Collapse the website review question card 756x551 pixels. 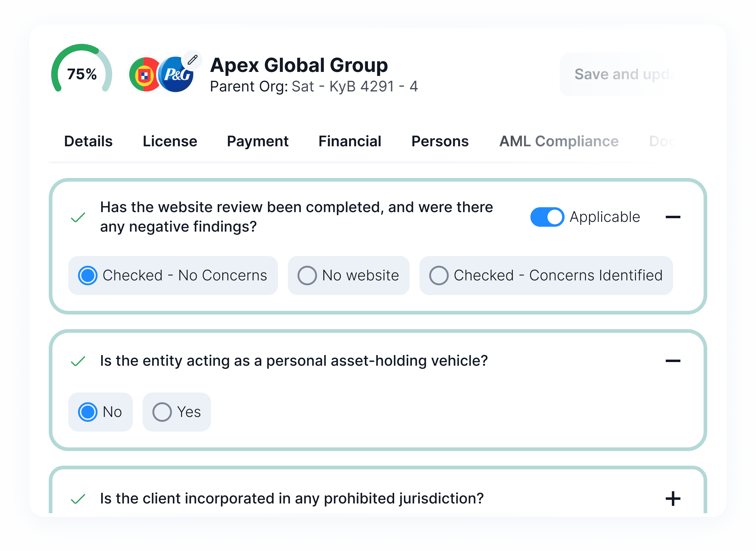[672, 217]
